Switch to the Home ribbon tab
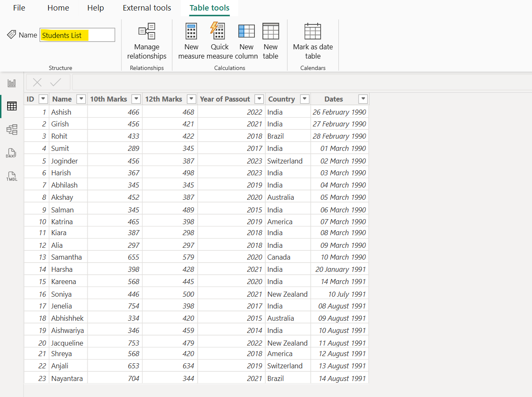Image resolution: width=532 pixels, height=397 pixels. (x=58, y=8)
